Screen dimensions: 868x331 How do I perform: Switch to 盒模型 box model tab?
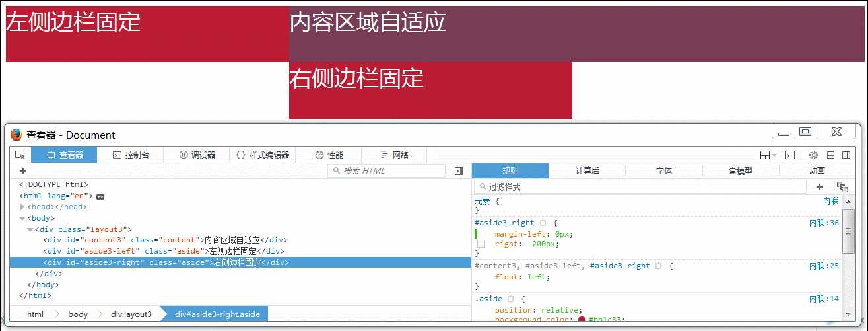(x=741, y=171)
